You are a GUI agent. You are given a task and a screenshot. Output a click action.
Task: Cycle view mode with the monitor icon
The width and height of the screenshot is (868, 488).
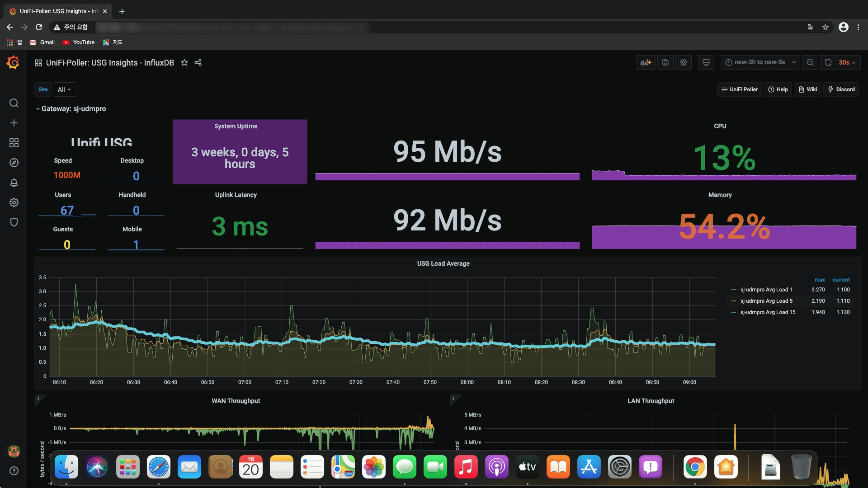point(706,62)
